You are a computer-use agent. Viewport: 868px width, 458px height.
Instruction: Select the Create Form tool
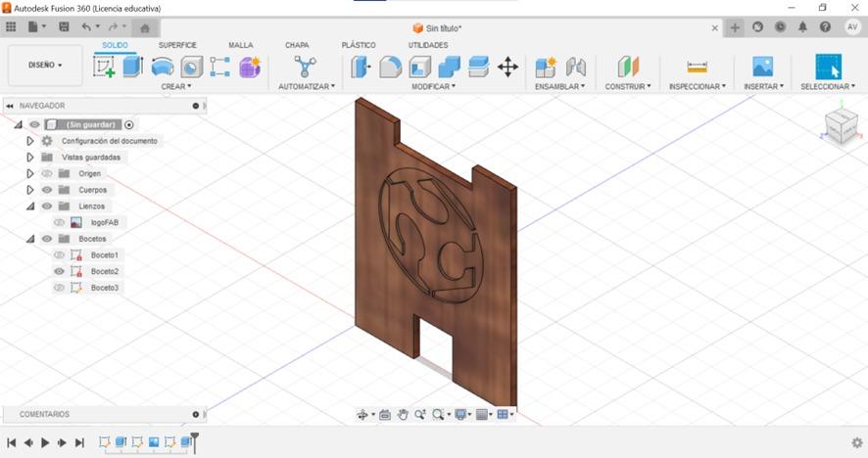(x=250, y=67)
